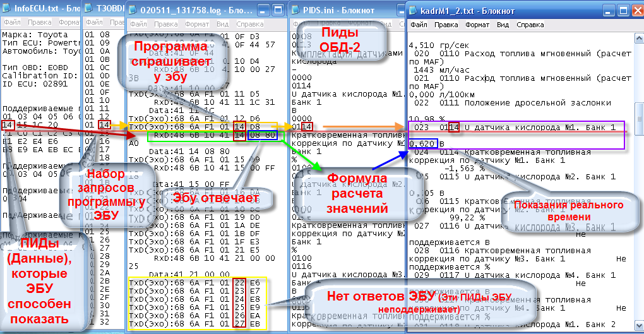Close the kadrM1_2.txt Notepad window
This screenshot has width=644, height=334.
(x=636, y=11)
